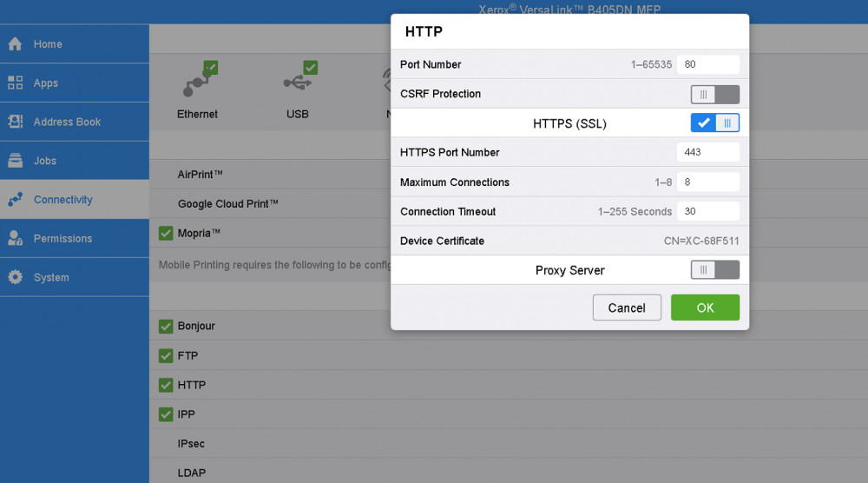
Task: Uncheck the Bonjour checkbox
Action: pyautogui.click(x=166, y=327)
